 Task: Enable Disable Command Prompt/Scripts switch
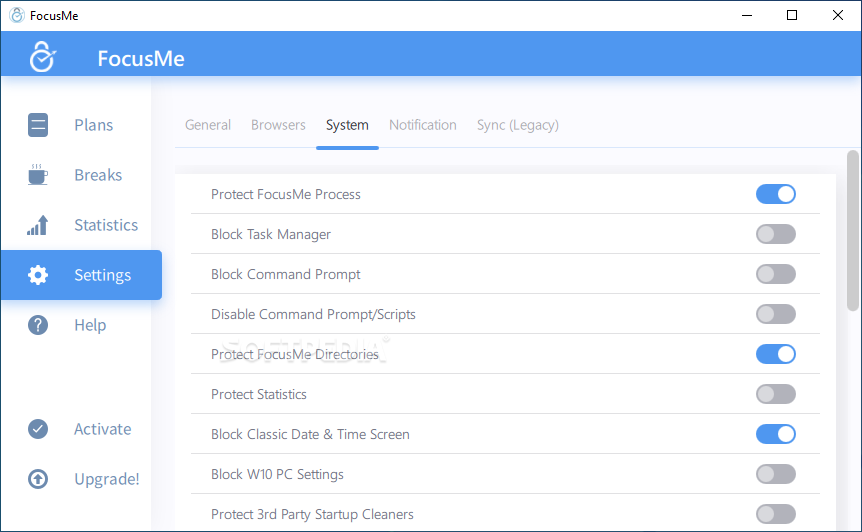click(x=775, y=314)
